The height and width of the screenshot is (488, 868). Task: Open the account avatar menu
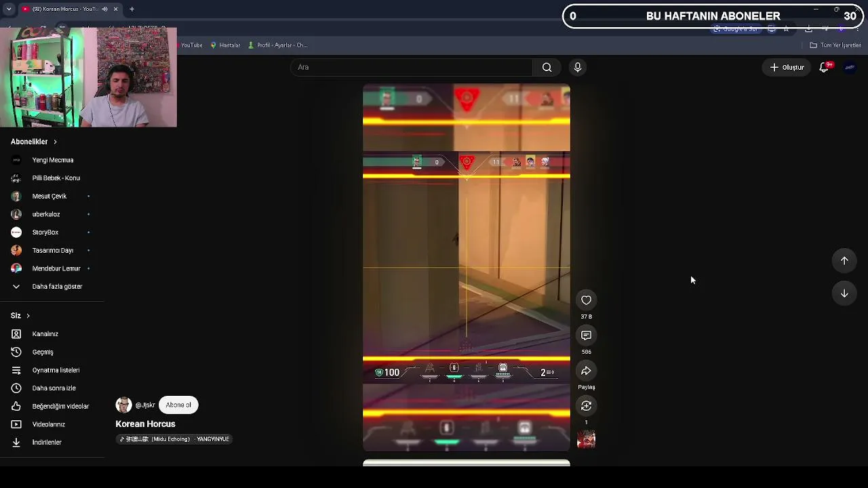coord(850,67)
